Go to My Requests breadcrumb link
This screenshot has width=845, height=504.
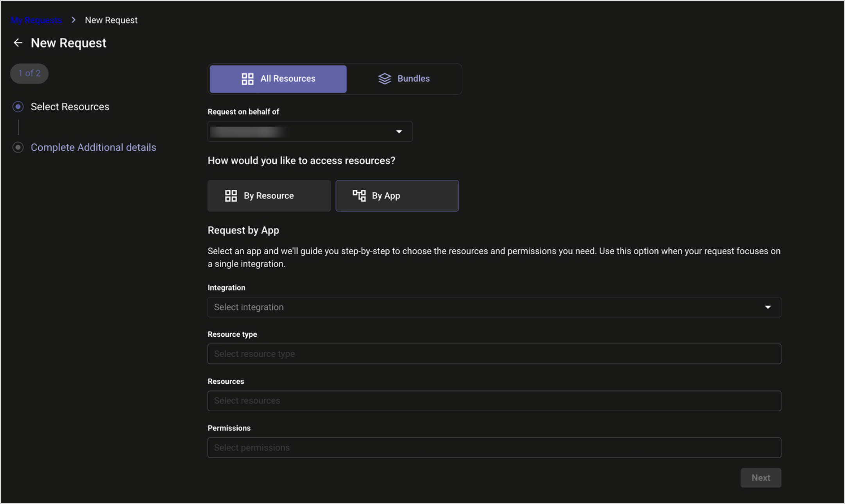36,20
